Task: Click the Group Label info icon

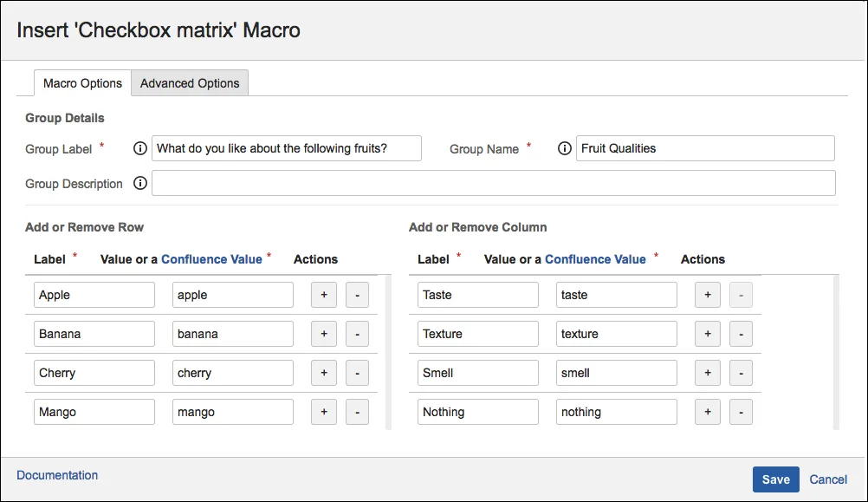Action: (x=140, y=148)
